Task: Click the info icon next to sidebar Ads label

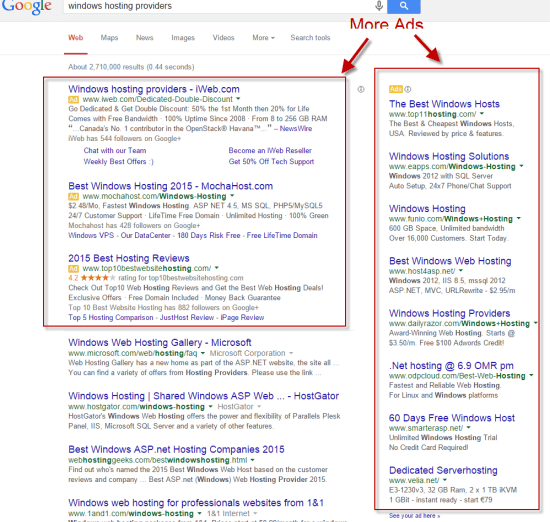Action: 408,89
